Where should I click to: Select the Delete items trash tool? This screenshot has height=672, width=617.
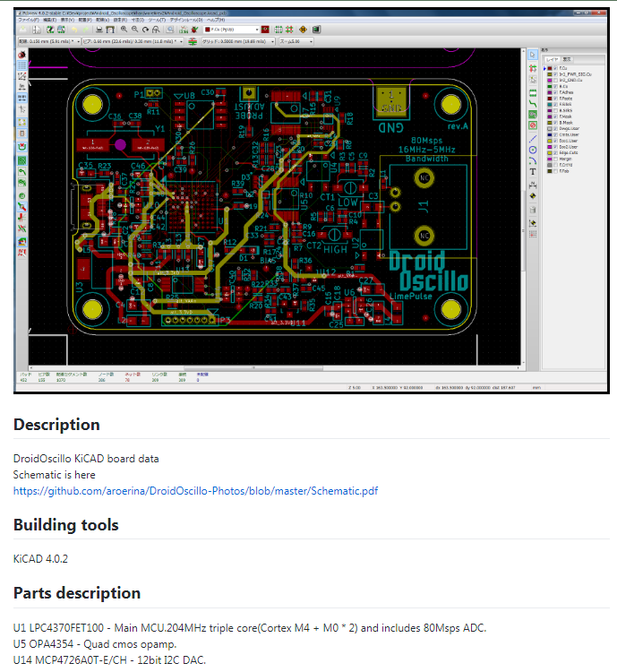[533, 210]
